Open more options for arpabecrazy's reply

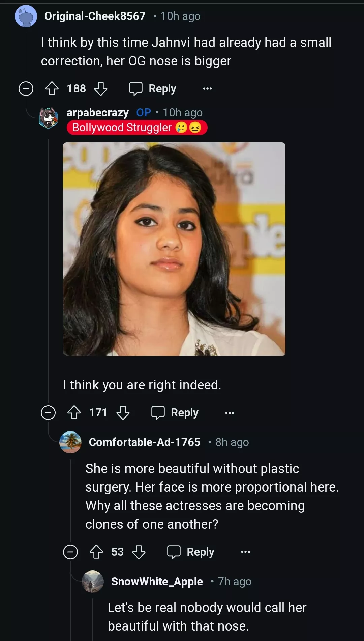[x=230, y=413]
